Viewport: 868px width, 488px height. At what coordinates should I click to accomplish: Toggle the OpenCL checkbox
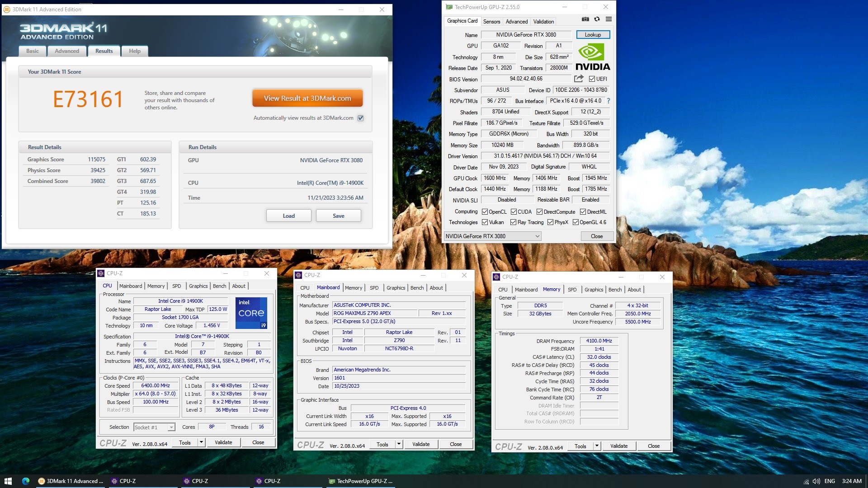(x=485, y=212)
